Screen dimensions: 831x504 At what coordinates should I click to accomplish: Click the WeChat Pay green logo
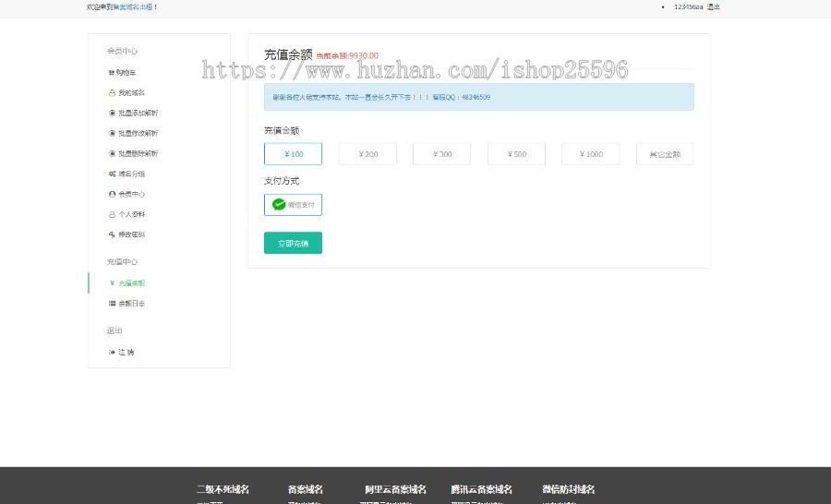point(279,205)
